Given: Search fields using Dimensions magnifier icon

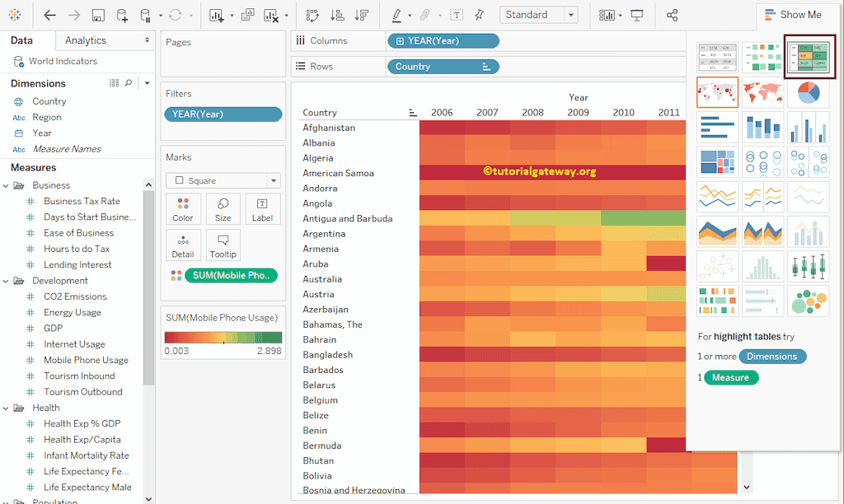Looking at the screenshot, I should click(129, 83).
